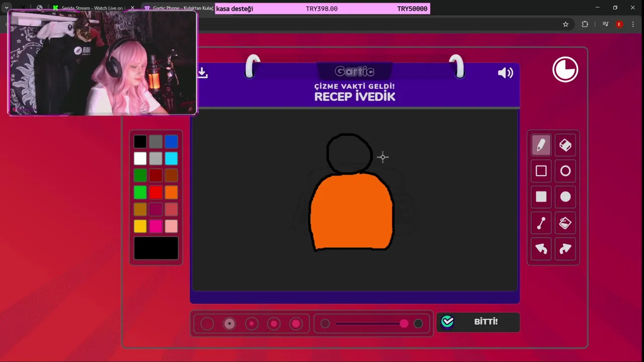644x362 pixels.
Task: Select the paint bucket fill tool
Action: coord(566,223)
